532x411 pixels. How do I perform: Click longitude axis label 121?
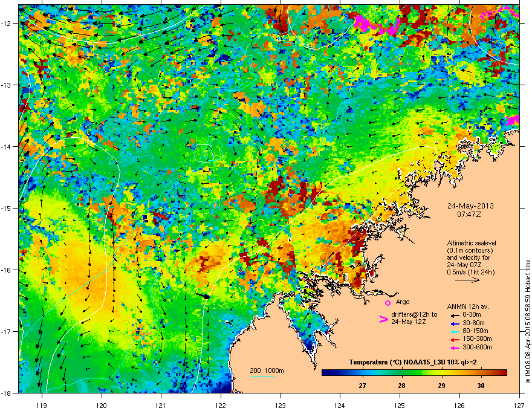[x=161, y=405]
